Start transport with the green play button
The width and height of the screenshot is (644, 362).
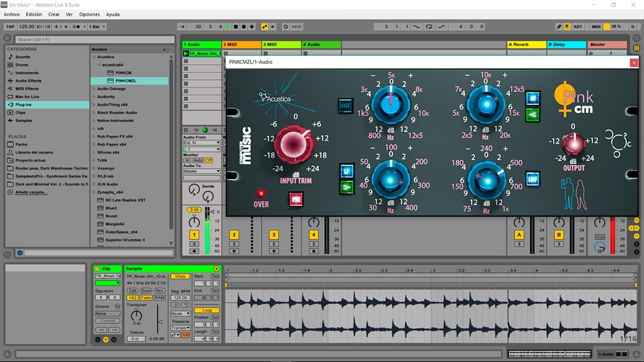228,26
